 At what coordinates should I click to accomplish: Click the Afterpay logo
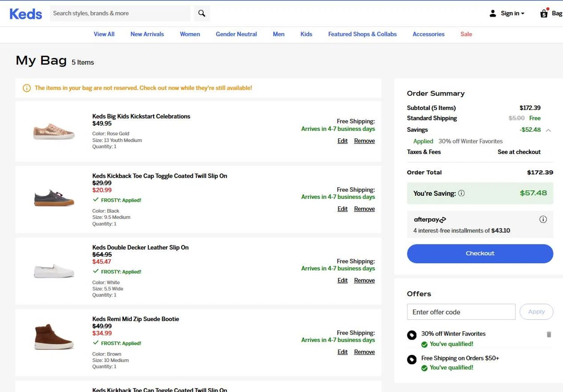(x=430, y=220)
